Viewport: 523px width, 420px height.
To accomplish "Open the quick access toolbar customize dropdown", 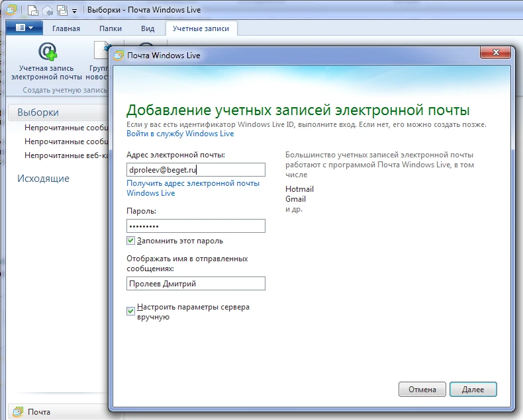I will coord(74,11).
